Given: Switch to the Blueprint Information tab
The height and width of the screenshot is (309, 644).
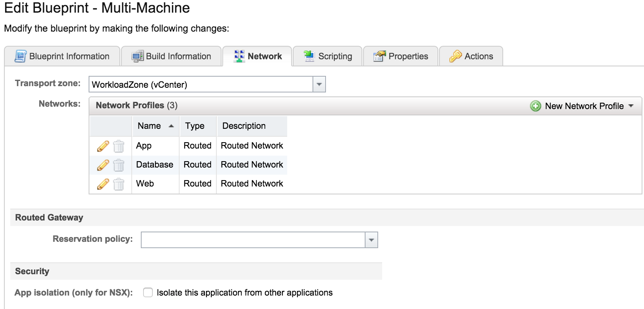Looking at the screenshot, I should (63, 57).
